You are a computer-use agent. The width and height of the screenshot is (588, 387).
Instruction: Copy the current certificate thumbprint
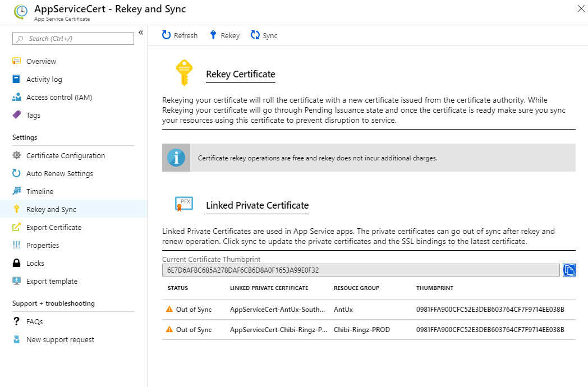pyautogui.click(x=569, y=270)
